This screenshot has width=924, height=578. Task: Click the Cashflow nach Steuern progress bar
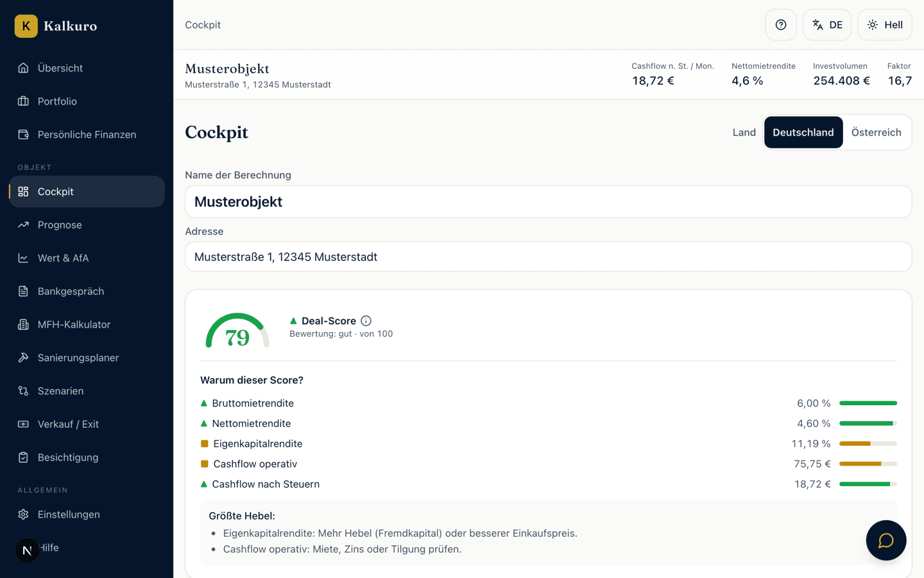pos(868,484)
